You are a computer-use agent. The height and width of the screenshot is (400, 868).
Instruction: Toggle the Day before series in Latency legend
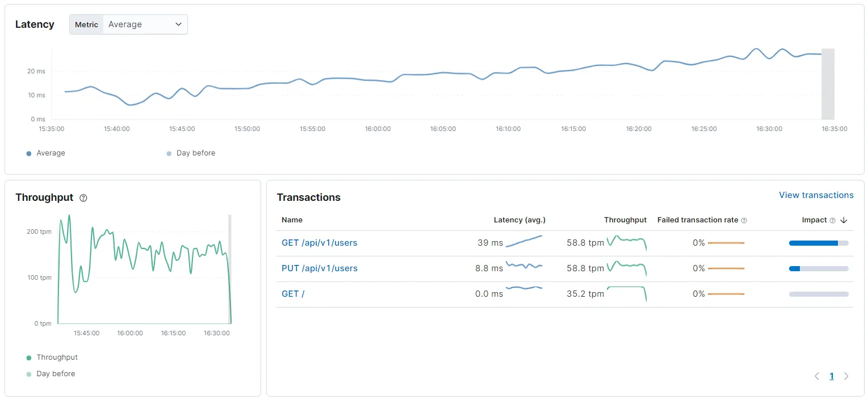click(191, 153)
